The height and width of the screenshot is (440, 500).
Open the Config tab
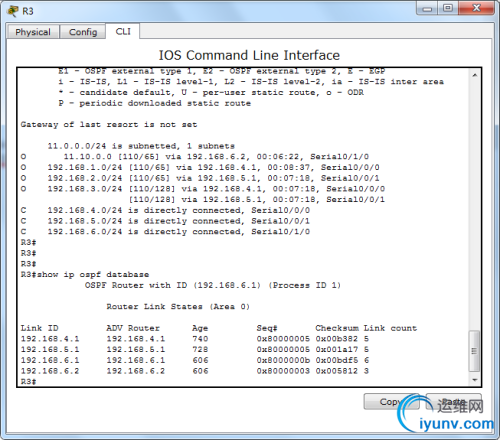83,32
